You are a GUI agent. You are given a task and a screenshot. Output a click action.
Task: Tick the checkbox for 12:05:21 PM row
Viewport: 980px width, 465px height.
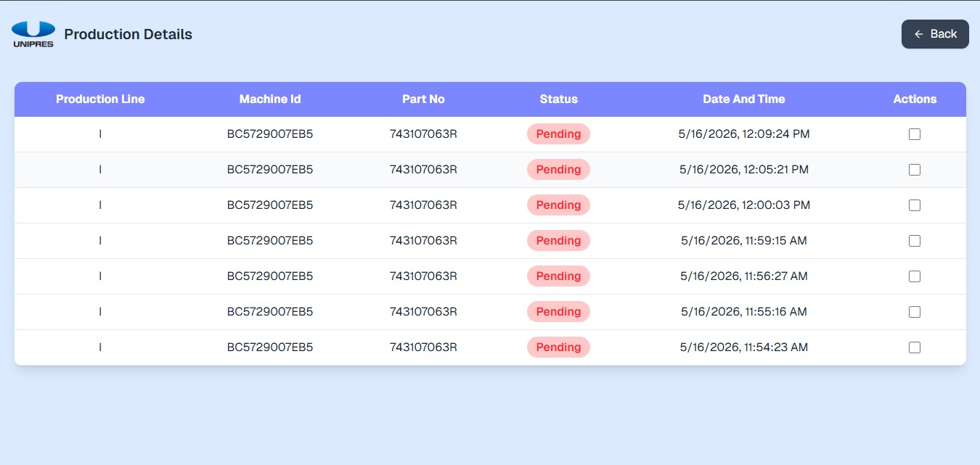915,170
